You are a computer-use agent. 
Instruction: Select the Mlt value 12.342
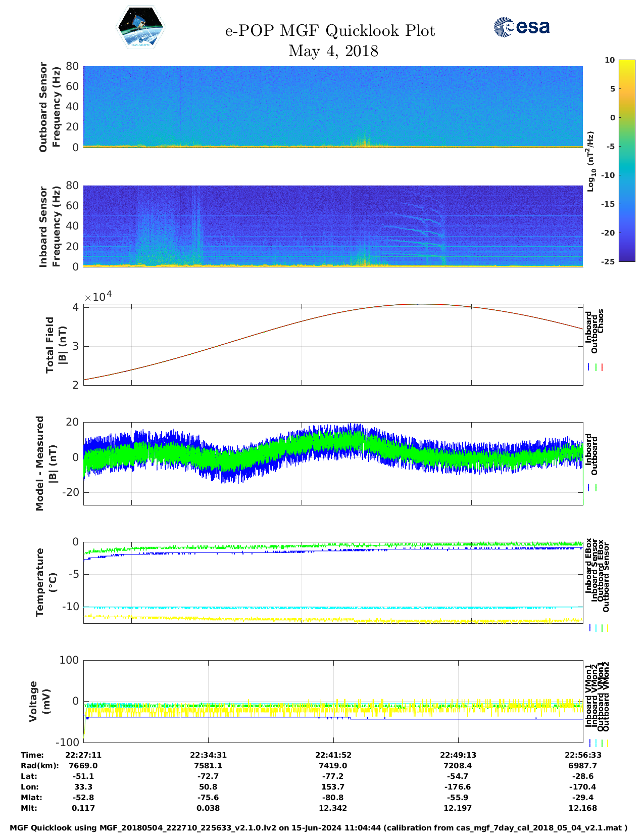tap(333, 808)
